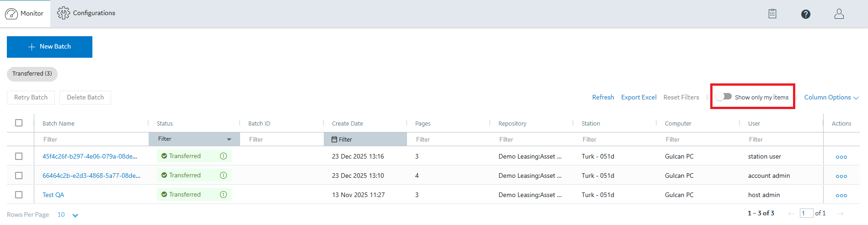
Task: Click the page number input box
Action: click(806, 213)
